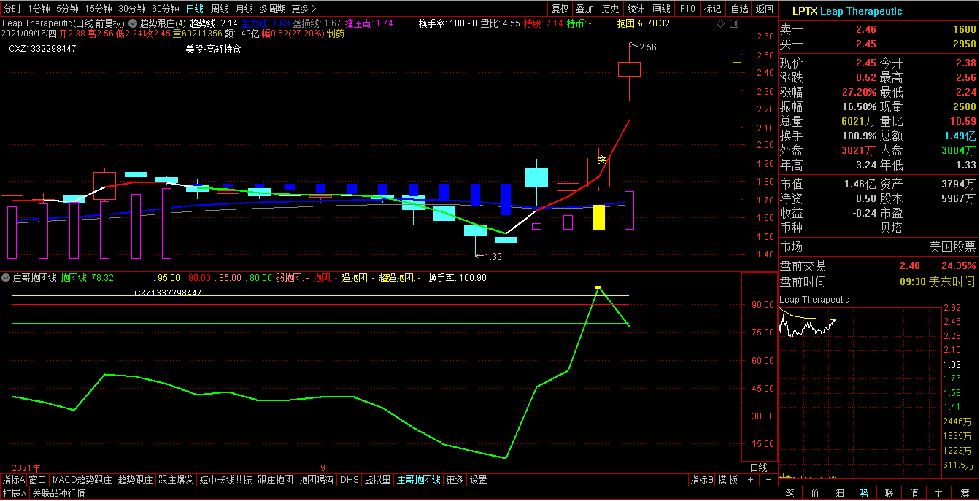Open the 历史 history button
The image size is (980, 501).
pos(610,9)
